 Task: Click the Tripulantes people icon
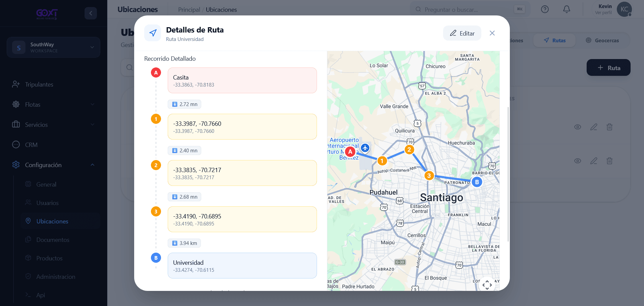click(x=16, y=85)
